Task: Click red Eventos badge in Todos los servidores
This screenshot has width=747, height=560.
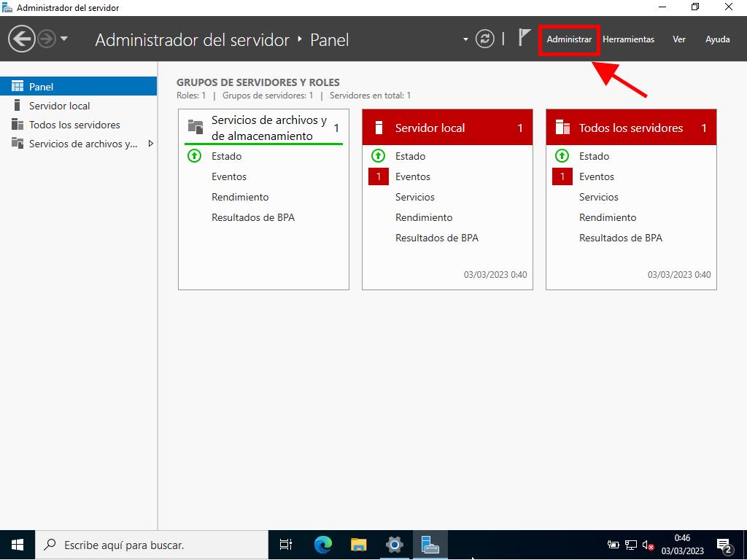Action: 562,176
